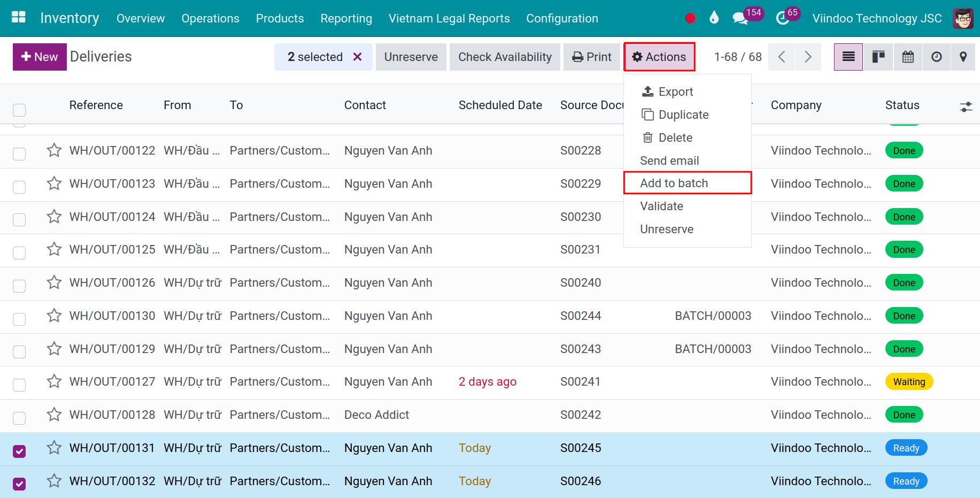Switch to kanban view
This screenshot has height=498, width=980.
click(878, 57)
